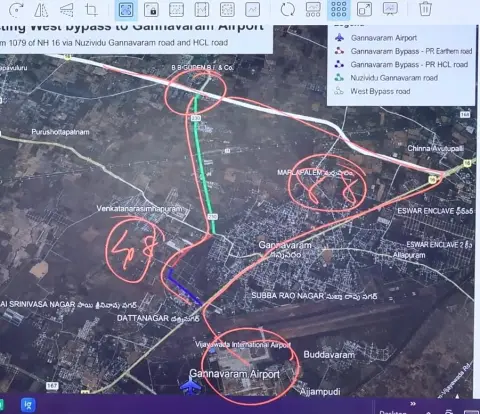The height and width of the screenshot is (414, 480).
Task: Click the 'Vijayawada International Airport' label
Action: coord(243,344)
